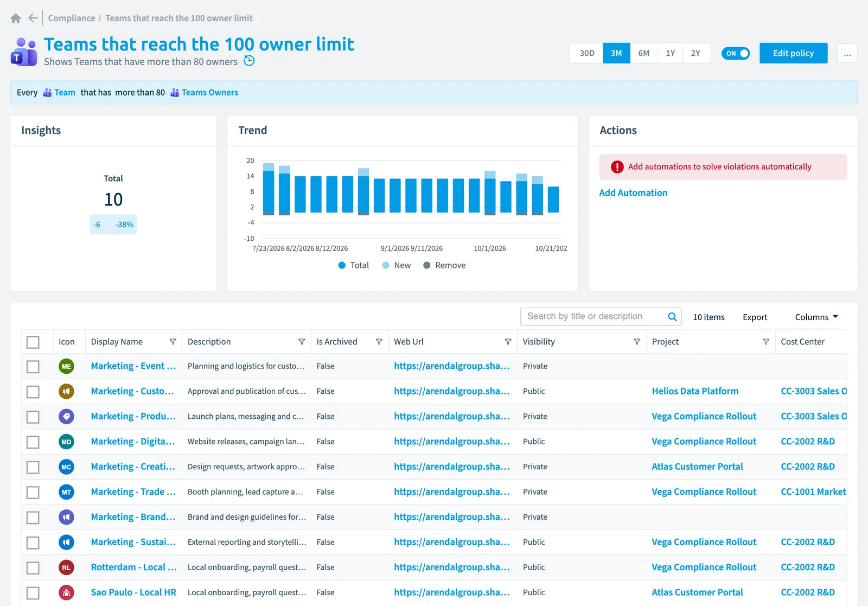
Task: Open the Project column filter
Action: 766,342
